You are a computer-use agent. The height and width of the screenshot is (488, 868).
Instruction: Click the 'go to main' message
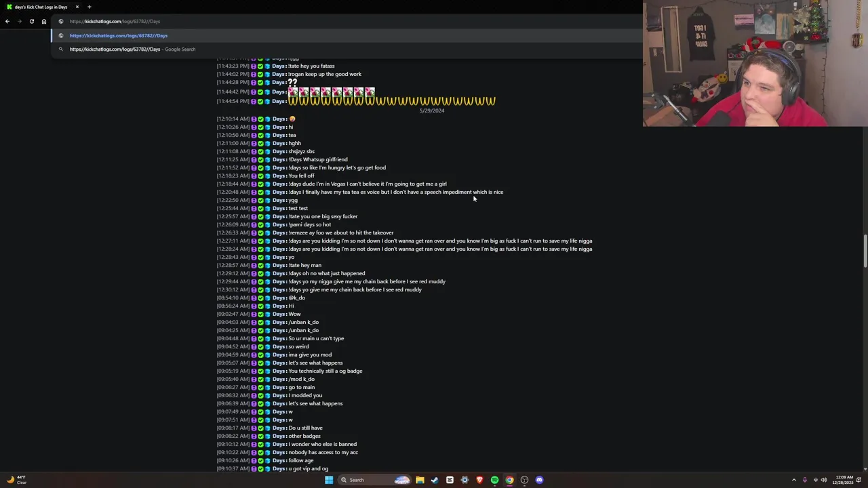(301, 387)
